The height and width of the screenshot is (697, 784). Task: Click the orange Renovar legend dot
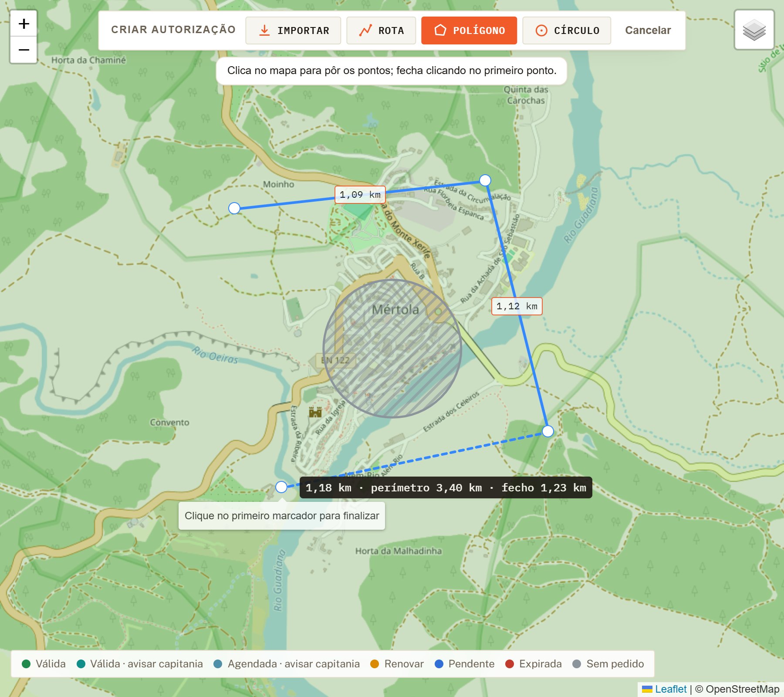pos(375,664)
